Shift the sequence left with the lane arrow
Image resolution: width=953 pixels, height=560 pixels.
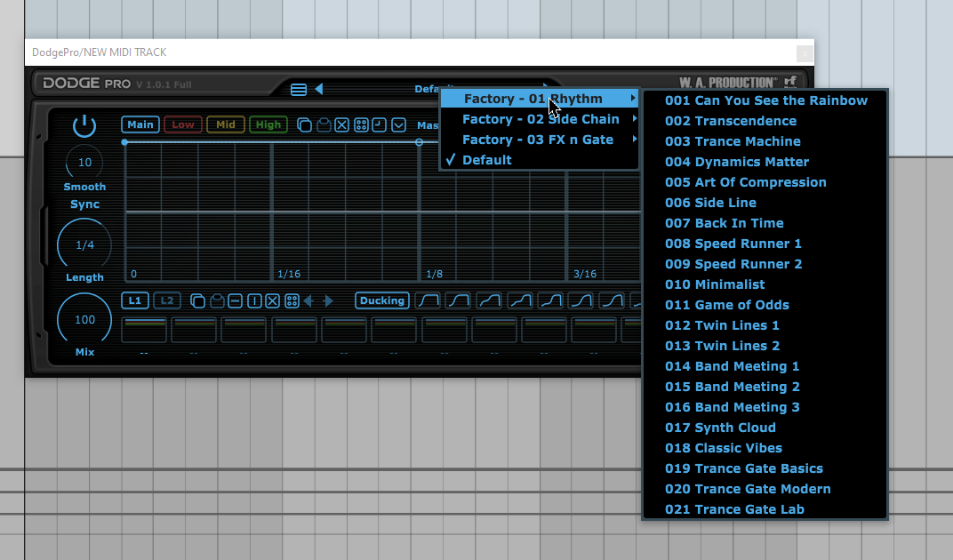308,301
